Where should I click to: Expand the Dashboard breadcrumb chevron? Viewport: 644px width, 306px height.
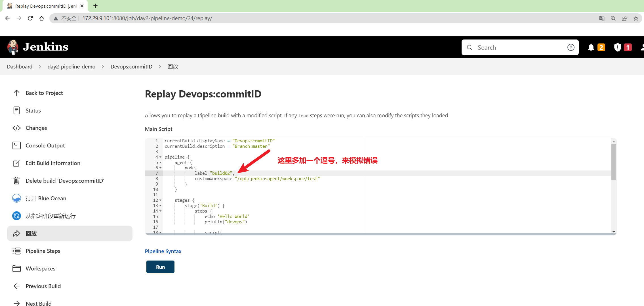coord(40,66)
